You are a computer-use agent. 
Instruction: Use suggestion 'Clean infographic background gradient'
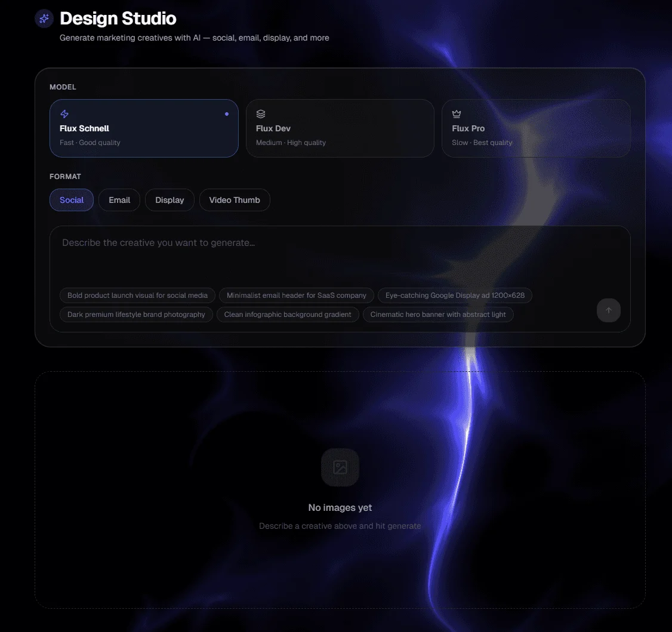point(288,315)
